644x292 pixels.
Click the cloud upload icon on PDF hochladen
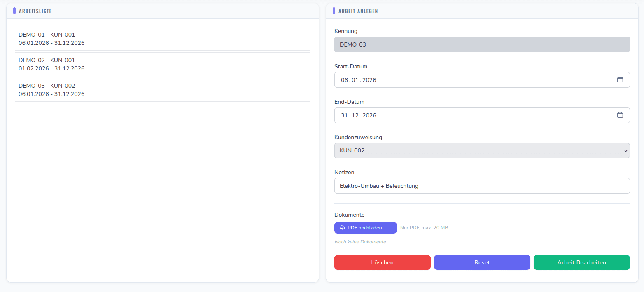point(342,227)
